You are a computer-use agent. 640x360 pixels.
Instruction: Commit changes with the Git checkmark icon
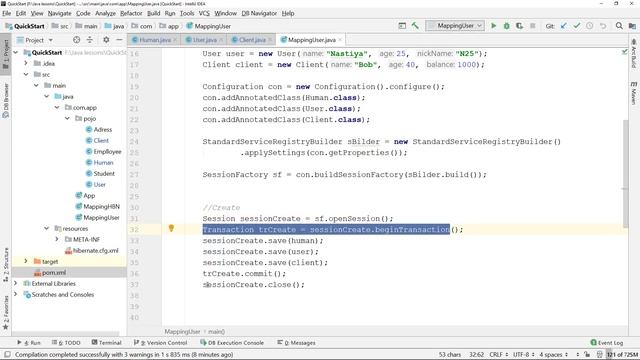pos(577,26)
